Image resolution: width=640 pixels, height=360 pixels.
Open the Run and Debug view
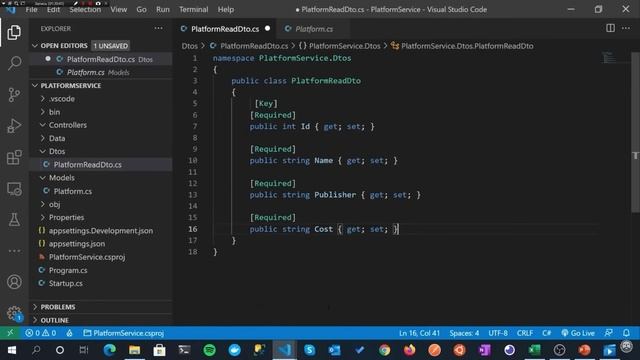coord(14,126)
